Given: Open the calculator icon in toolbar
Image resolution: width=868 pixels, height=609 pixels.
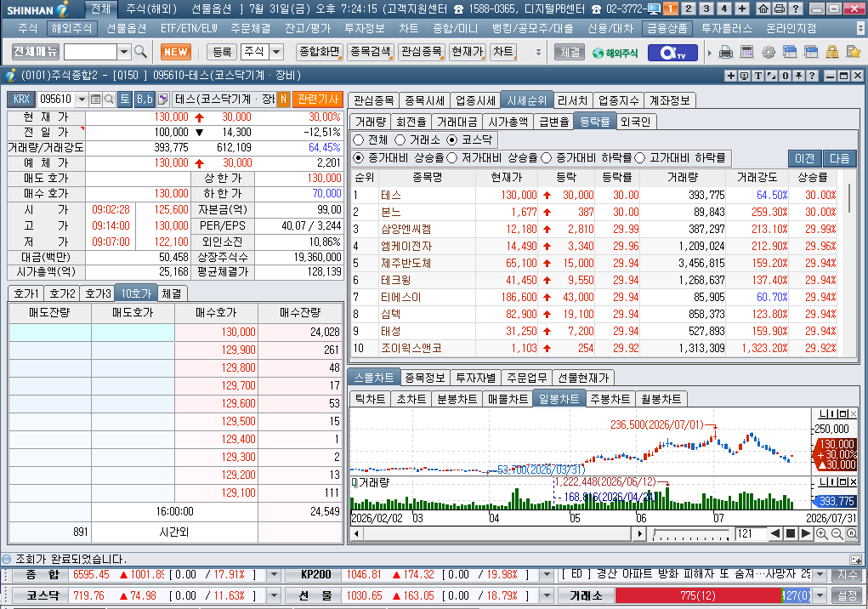Looking at the screenshot, I should (x=746, y=52).
